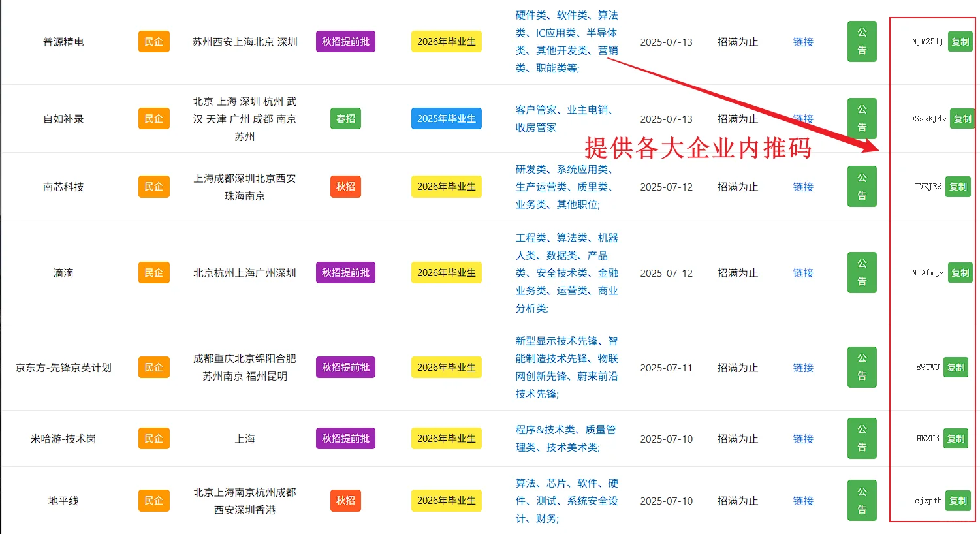
Task: Click the 民企 tag in the 滴滴 row
Action: coord(154,273)
